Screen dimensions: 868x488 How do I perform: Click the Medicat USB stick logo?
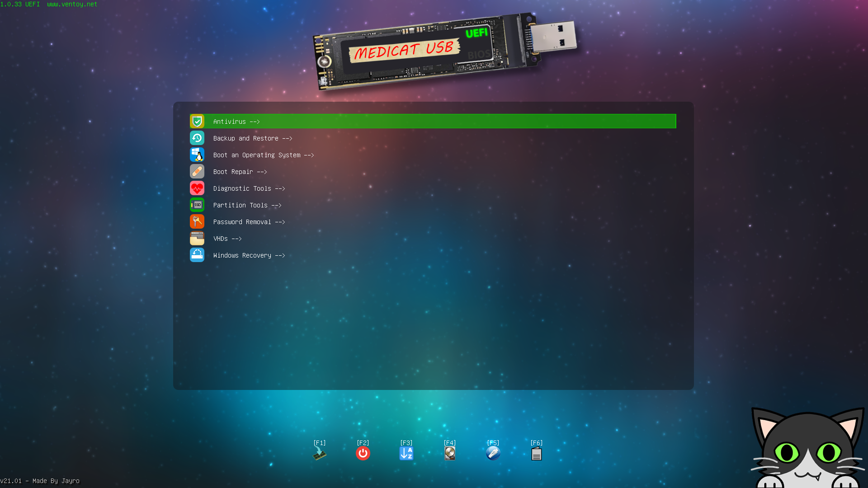[445, 51]
